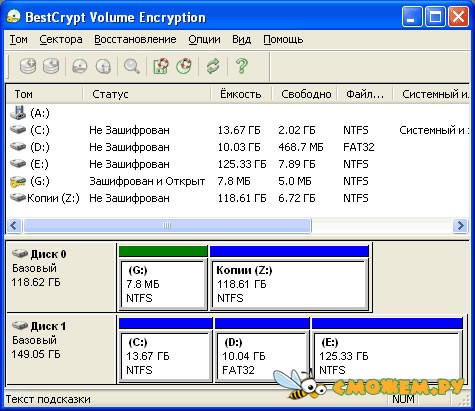Click the '468.7 МБ' free space value

click(301, 147)
